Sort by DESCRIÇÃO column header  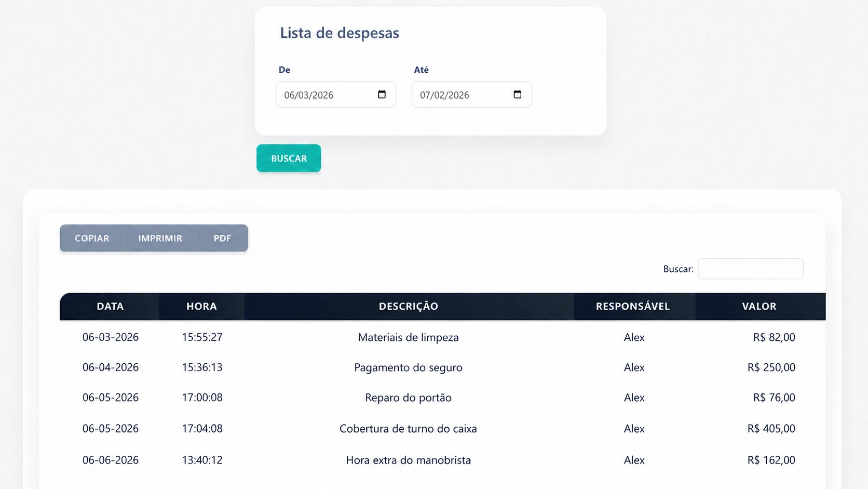click(409, 306)
